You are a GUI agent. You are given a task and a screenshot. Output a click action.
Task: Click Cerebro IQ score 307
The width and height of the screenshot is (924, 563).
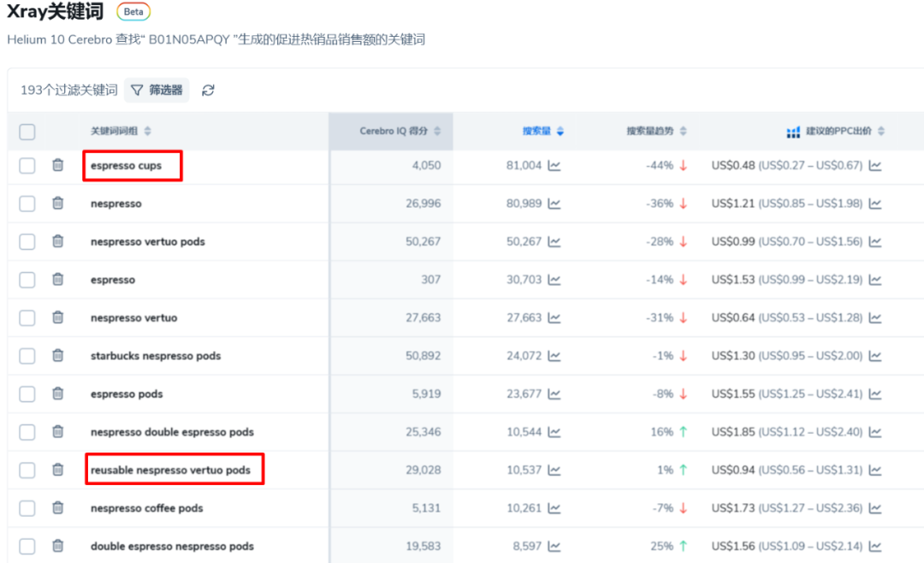(430, 280)
